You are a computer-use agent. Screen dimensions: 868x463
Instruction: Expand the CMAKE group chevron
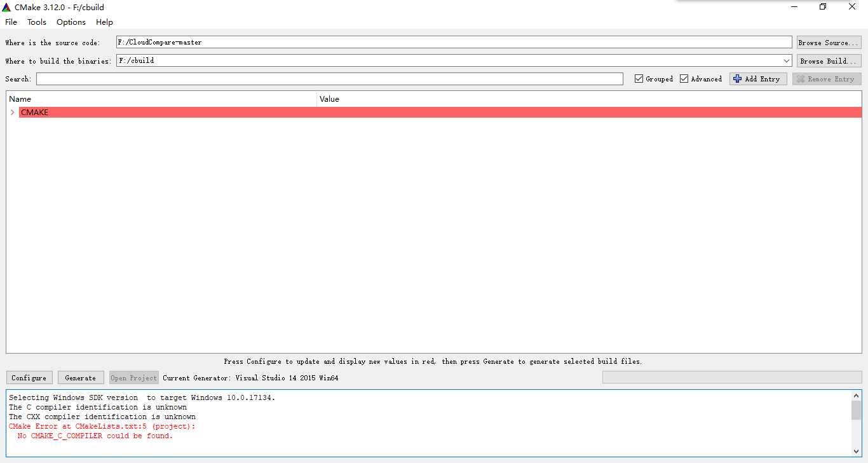click(12, 113)
